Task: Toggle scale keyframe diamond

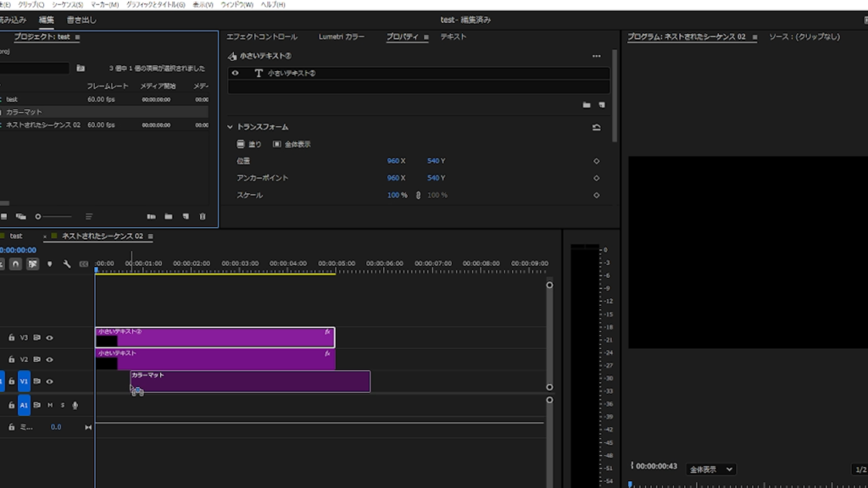Action: [x=596, y=196]
